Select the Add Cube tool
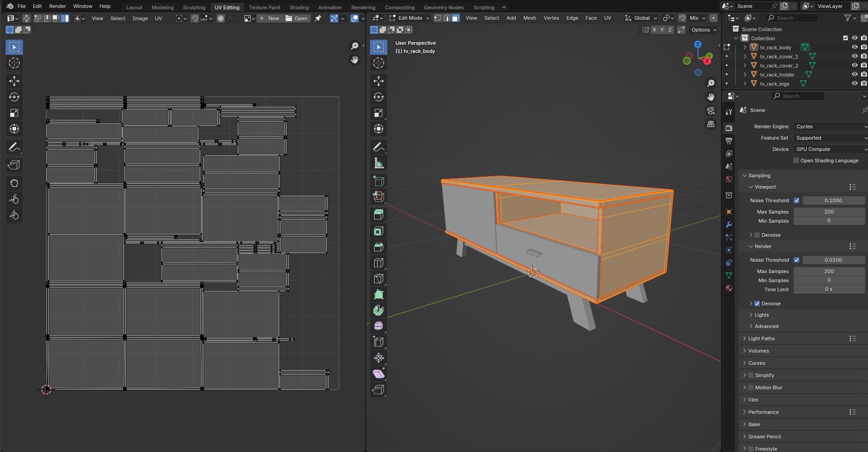 (x=378, y=181)
